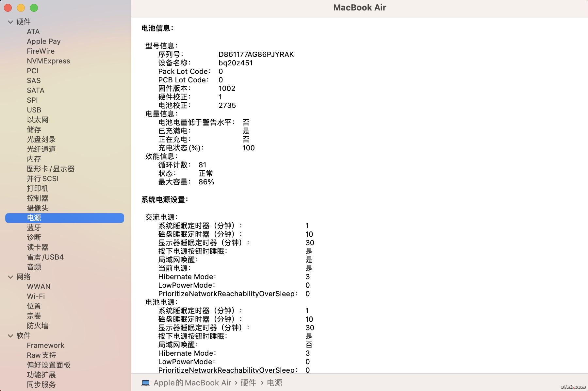Image resolution: width=588 pixels, height=391 pixels.
Task: Select USB in the hardware list
Action: point(34,110)
